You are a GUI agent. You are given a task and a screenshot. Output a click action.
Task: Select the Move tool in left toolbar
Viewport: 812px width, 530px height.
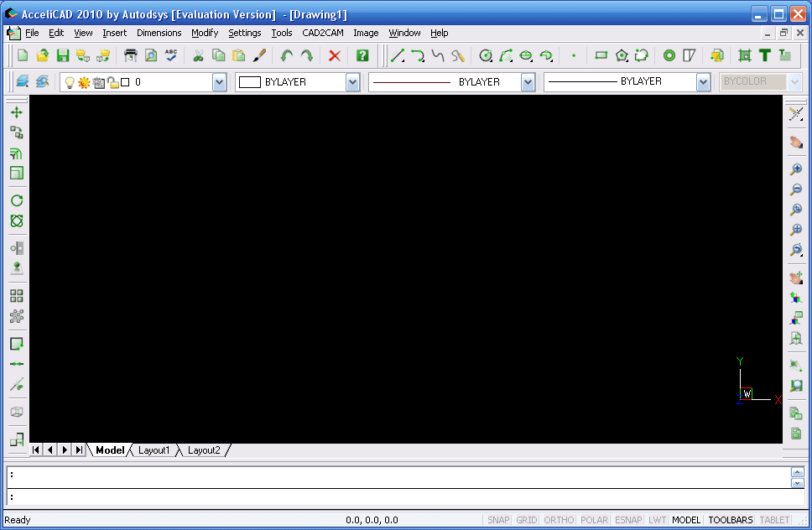coord(17,112)
